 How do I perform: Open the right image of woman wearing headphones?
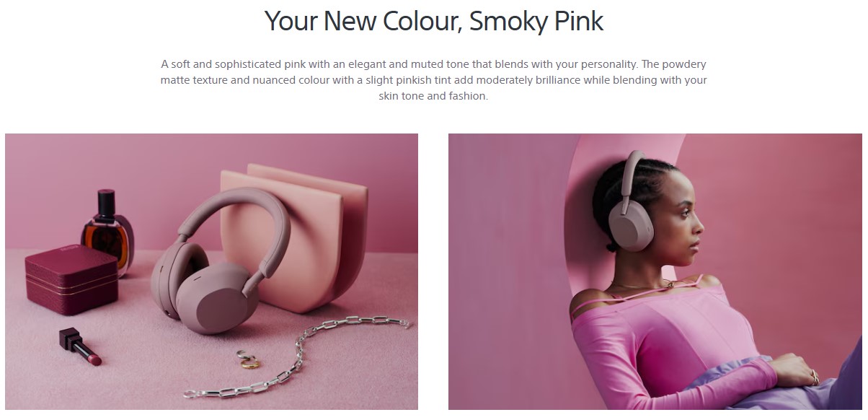(x=655, y=271)
